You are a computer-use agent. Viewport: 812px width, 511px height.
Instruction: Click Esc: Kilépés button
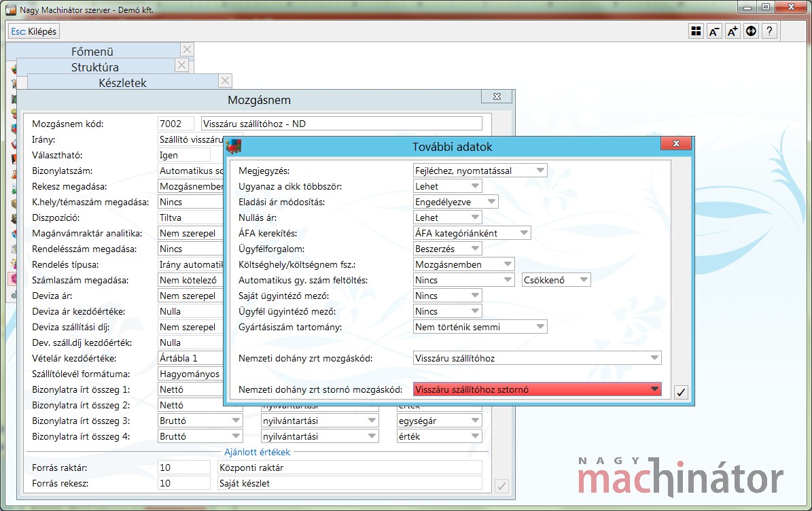click(34, 31)
